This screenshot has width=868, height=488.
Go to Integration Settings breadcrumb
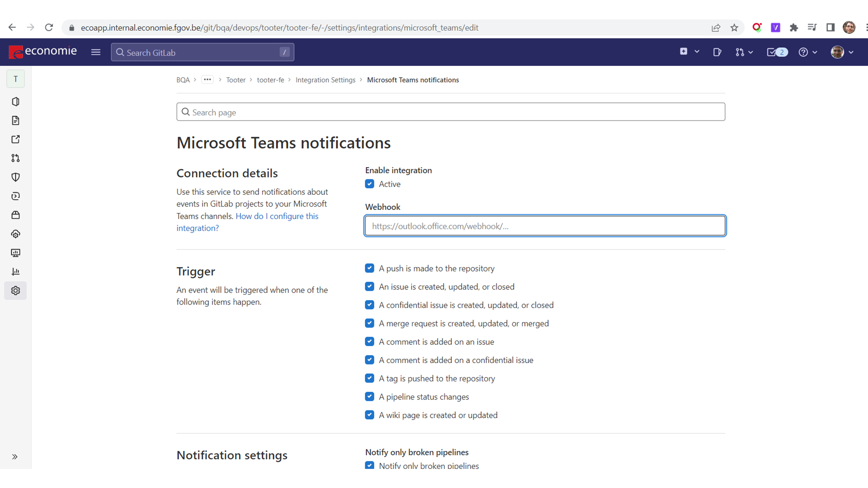[325, 80]
